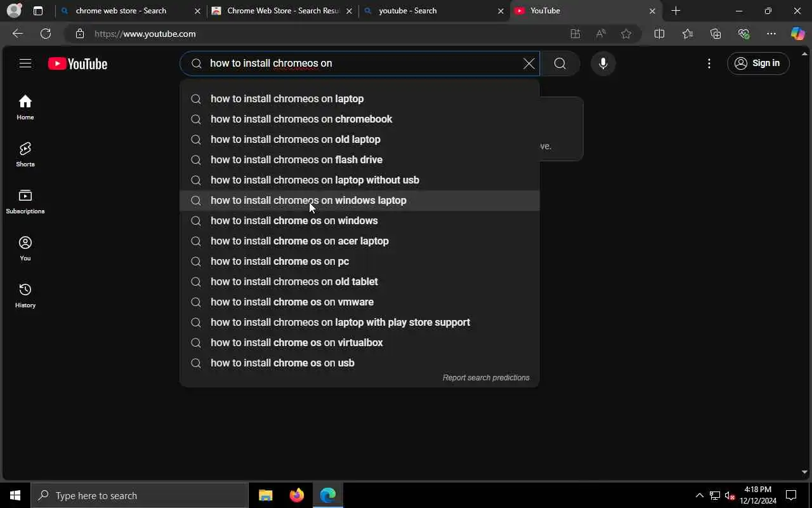
Task: Select suggestion "chromeos on old laptop"
Action: tap(360, 139)
